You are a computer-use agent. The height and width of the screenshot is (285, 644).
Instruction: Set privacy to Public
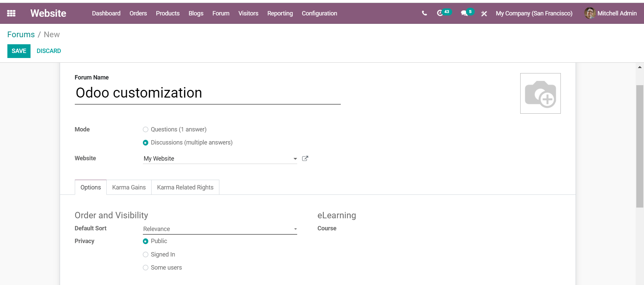[x=146, y=241]
